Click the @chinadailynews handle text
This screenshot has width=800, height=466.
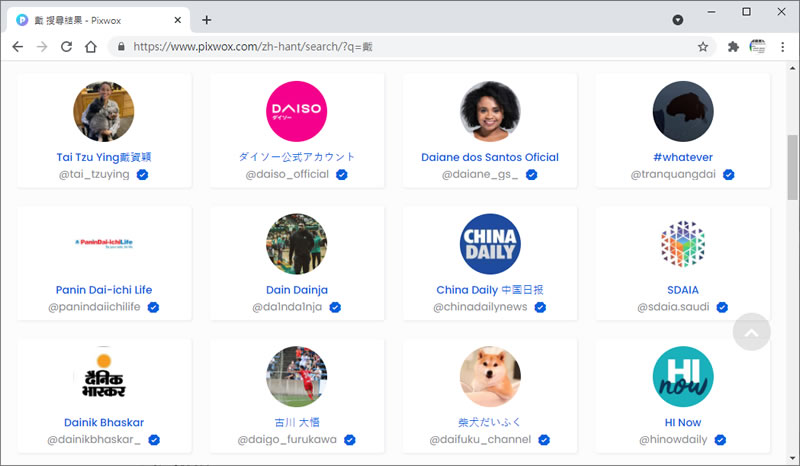pyautogui.click(x=480, y=307)
